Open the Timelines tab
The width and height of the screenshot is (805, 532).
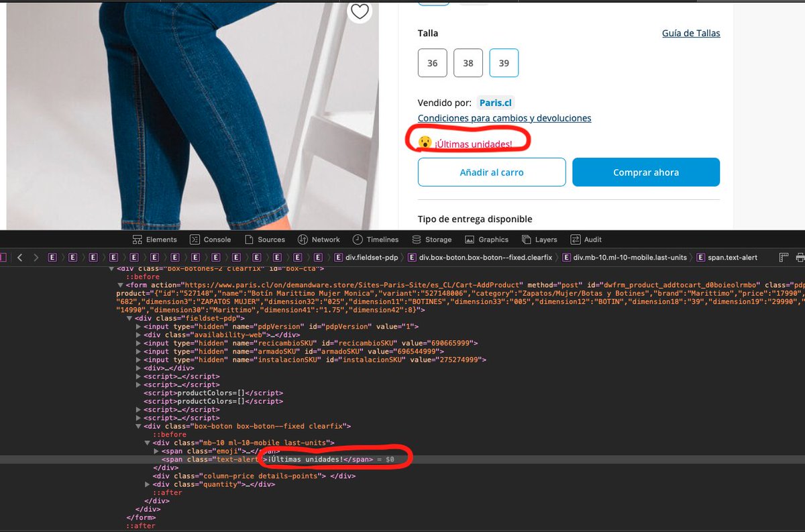[x=376, y=240]
